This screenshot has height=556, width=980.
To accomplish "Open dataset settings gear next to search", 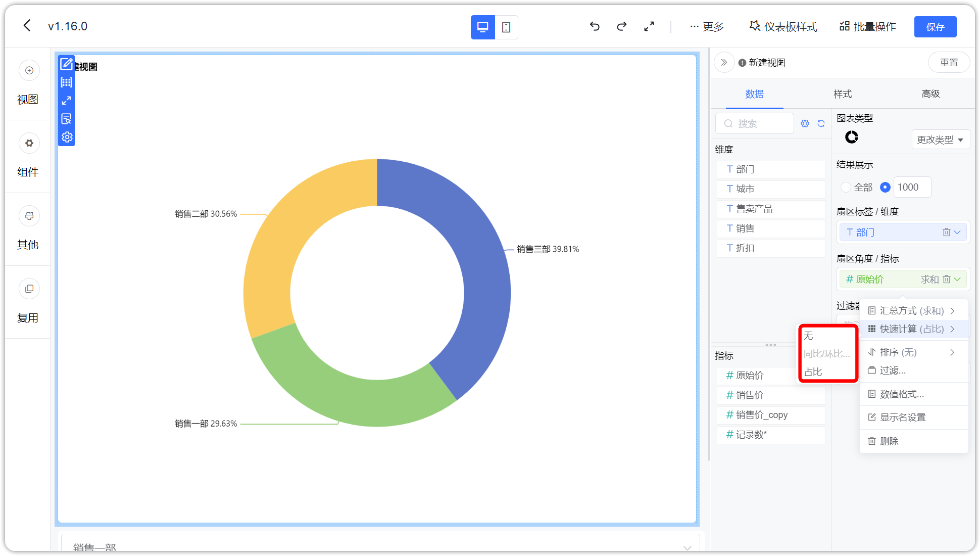I will (x=805, y=123).
